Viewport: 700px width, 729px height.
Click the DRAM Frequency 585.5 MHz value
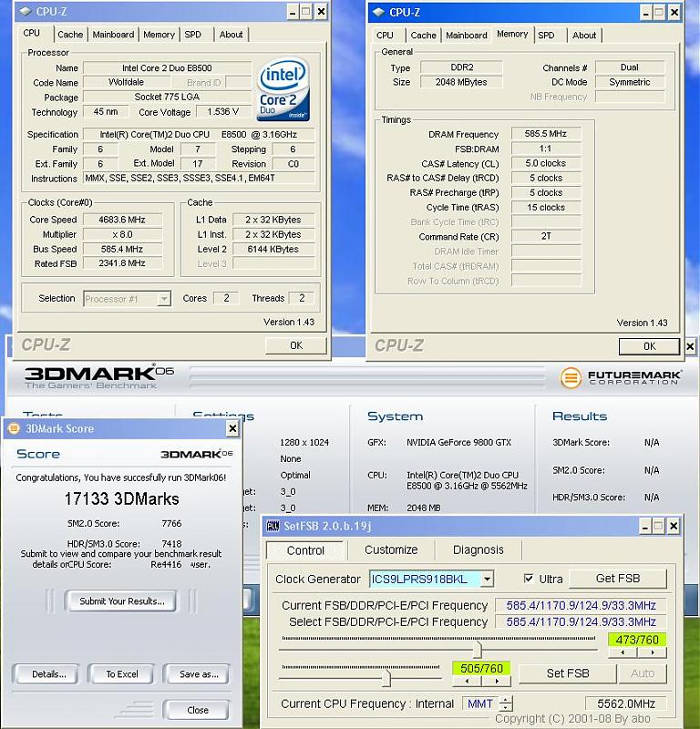click(546, 134)
